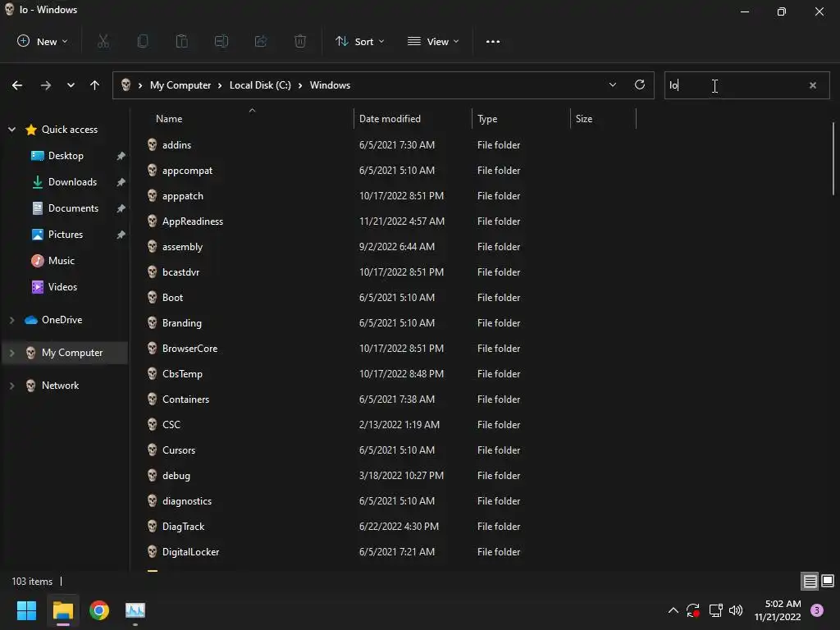Open clock and date in taskbar
Screen dimensions: 840x630
[778, 610]
